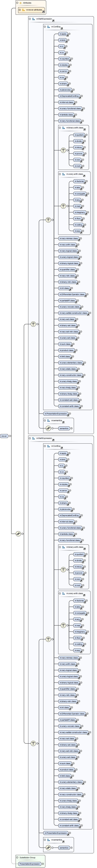
Task: Open the m:mover.attributes link arrow icon
Action: pyautogui.click(x=44, y=12)
